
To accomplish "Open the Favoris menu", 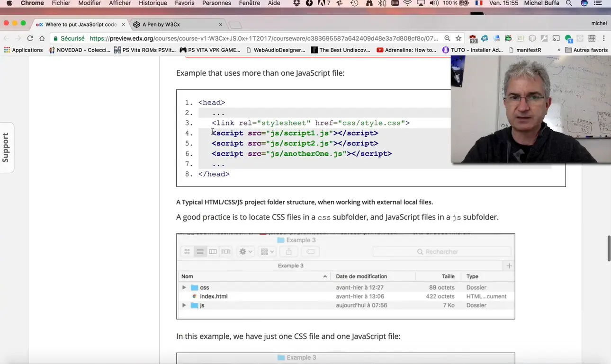I will click(x=185, y=3).
